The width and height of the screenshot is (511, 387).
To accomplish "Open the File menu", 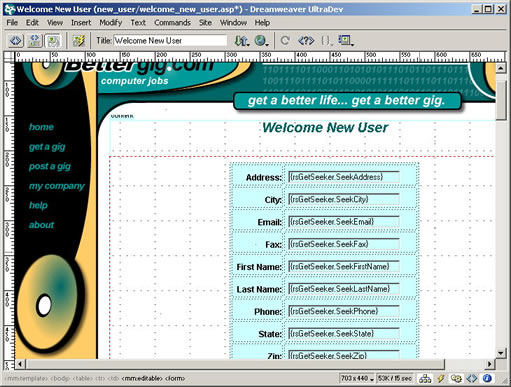I will point(12,23).
